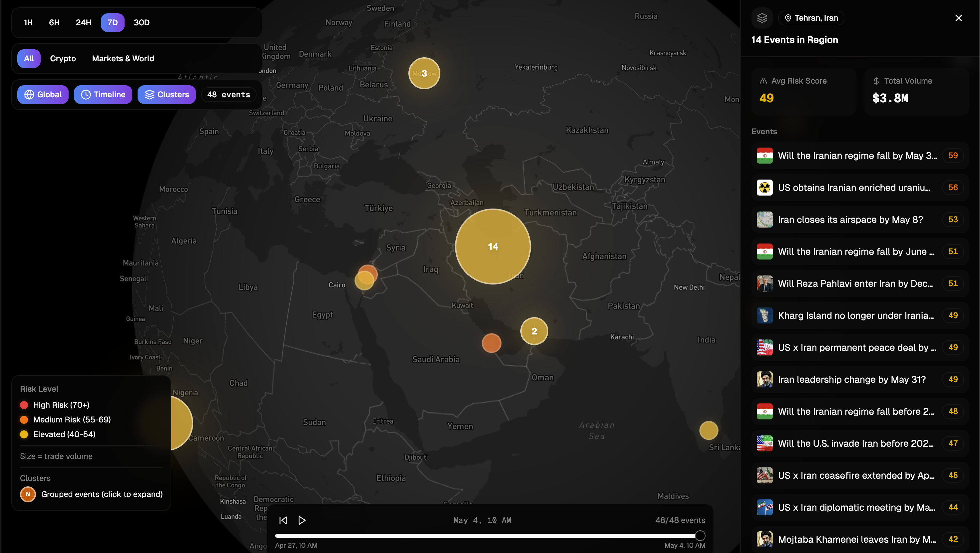Click risk score 53 badge
980x553 pixels.
coord(953,220)
